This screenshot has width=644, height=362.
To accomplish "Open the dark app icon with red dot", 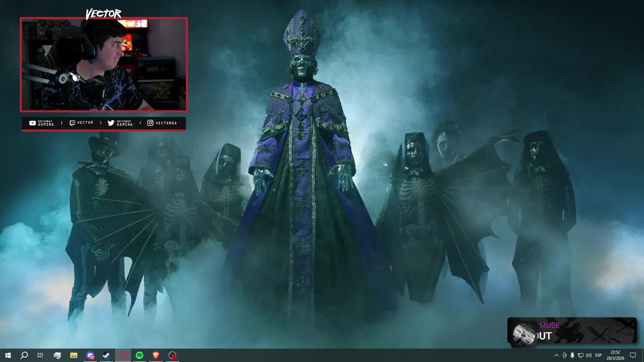I will (173, 355).
